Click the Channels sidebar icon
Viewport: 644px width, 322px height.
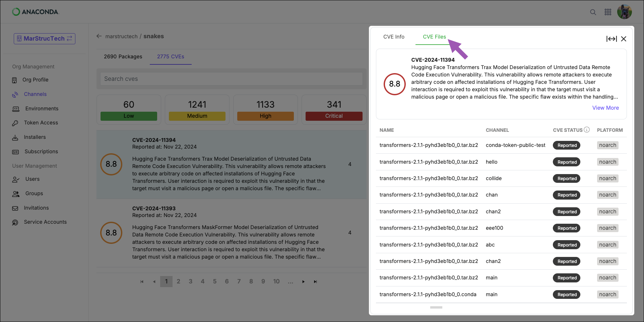(x=15, y=95)
